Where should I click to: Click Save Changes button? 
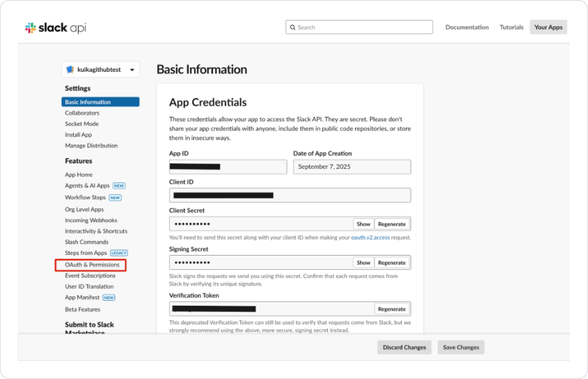coord(461,347)
